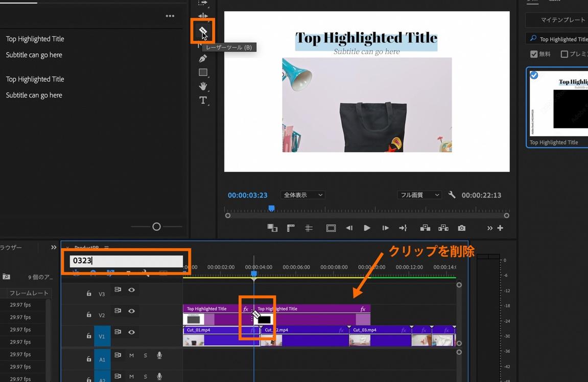Expand the panel overflow chevrons beside ラウザー
The height and width of the screenshot is (382, 588).
click(54, 247)
